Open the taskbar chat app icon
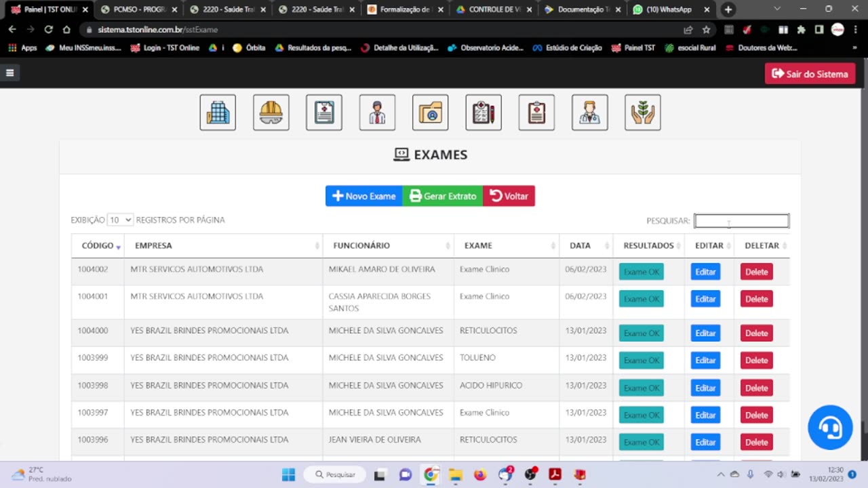Image resolution: width=868 pixels, height=488 pixels. [406, 474]
